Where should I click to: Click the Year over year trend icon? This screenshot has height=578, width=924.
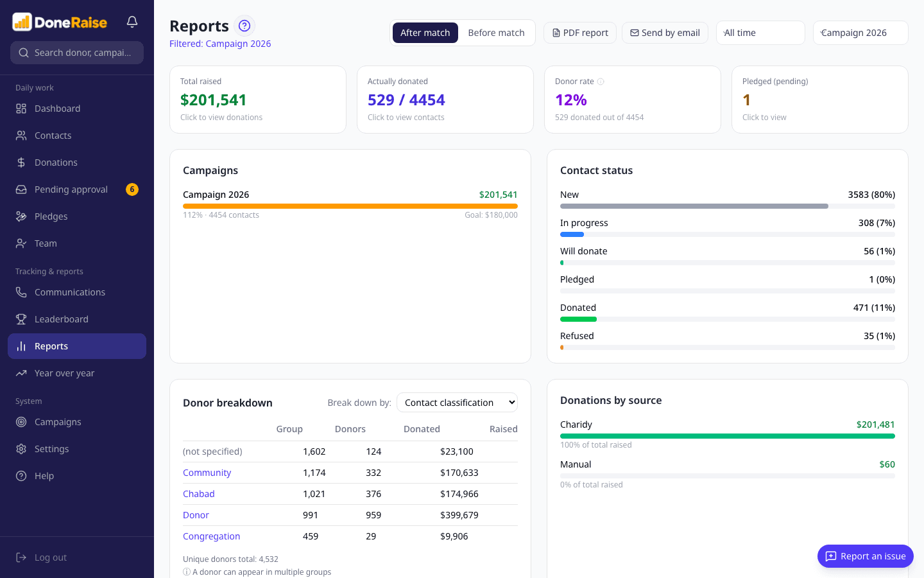21,373
